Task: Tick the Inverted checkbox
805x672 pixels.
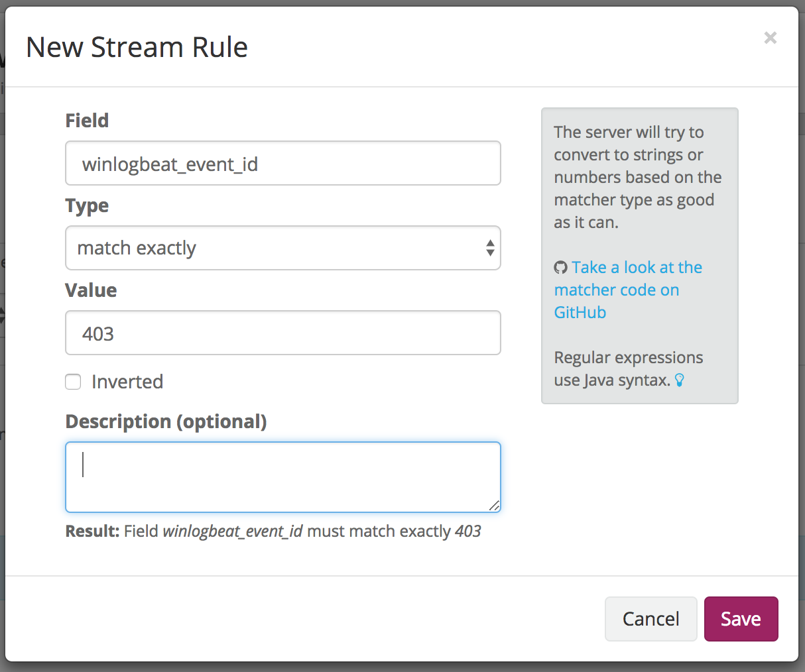Action: pyautogui.click(x=73, y=382)
